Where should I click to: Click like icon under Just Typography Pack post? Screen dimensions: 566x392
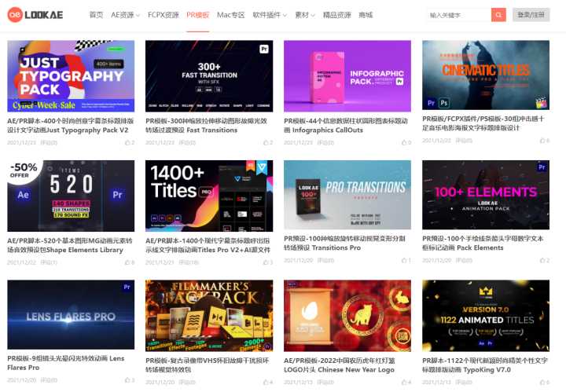127,143
